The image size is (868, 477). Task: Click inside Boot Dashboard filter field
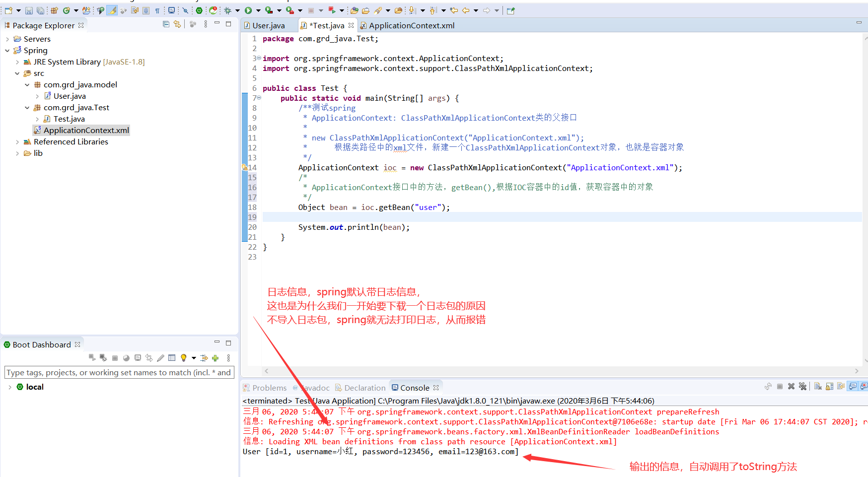click(119, 372)
